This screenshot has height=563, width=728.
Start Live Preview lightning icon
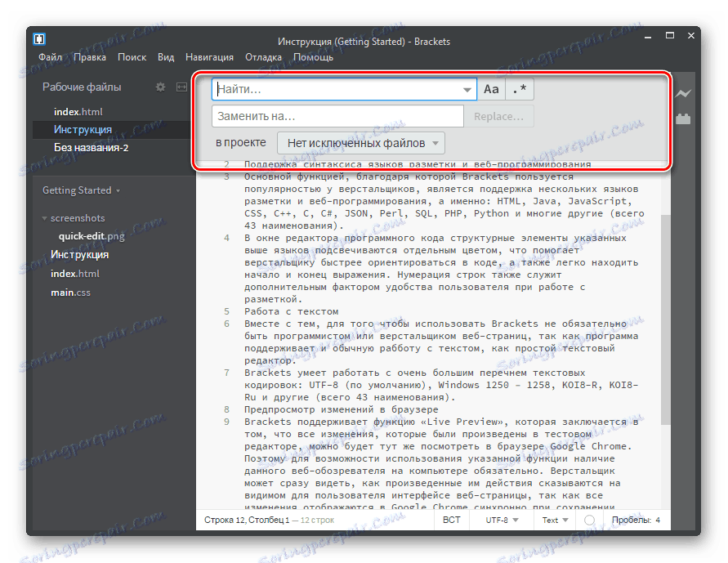point(683,94)
